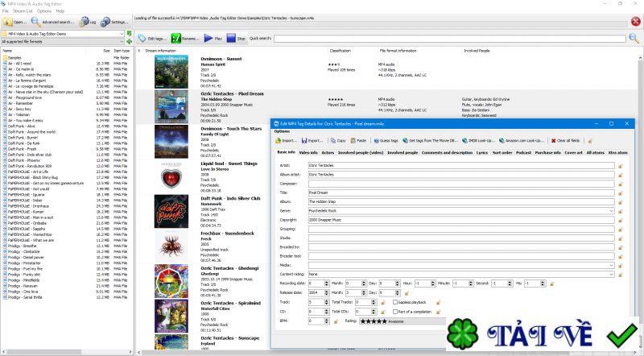Switch to the Lyrics tab
The height and width of the screenshot is (356, 644).
coord(481,151)
